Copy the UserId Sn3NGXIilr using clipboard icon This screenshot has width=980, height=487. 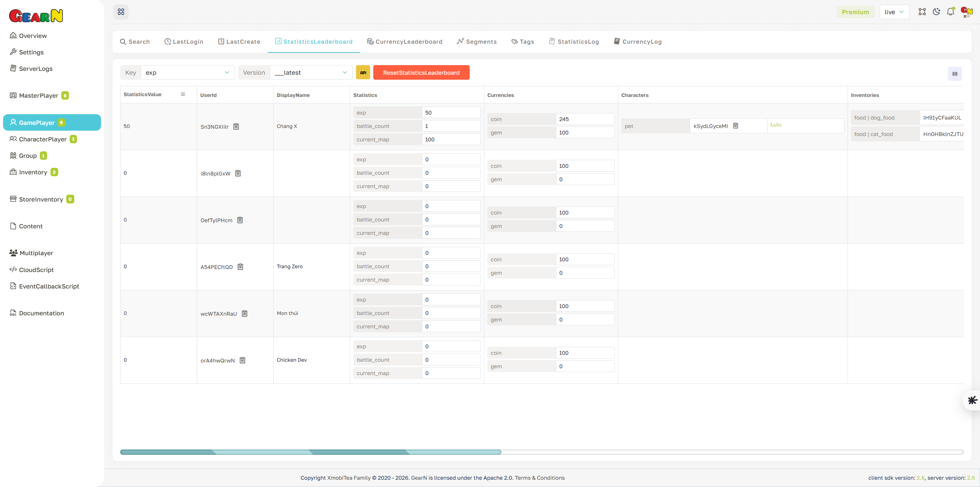point(236,126)
